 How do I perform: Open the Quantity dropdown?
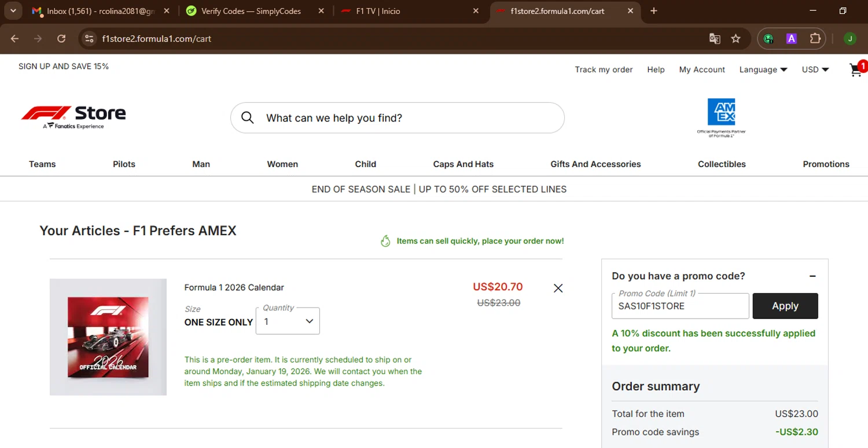(288, 321)
